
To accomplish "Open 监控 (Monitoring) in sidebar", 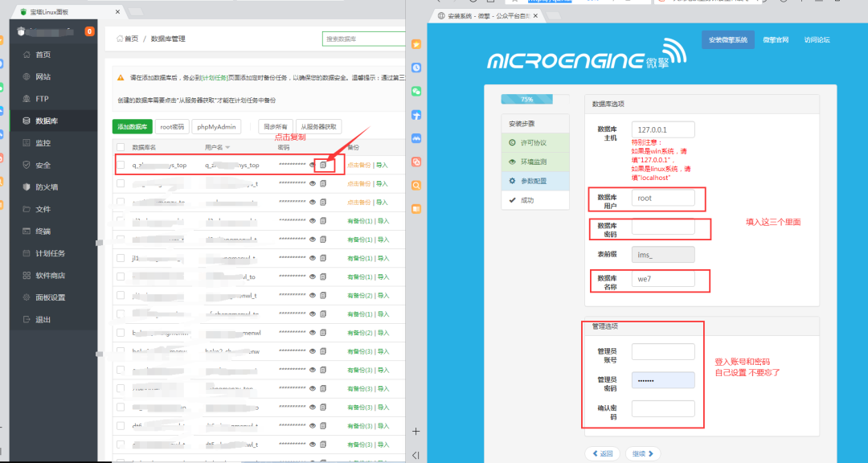I will [42, 141].
